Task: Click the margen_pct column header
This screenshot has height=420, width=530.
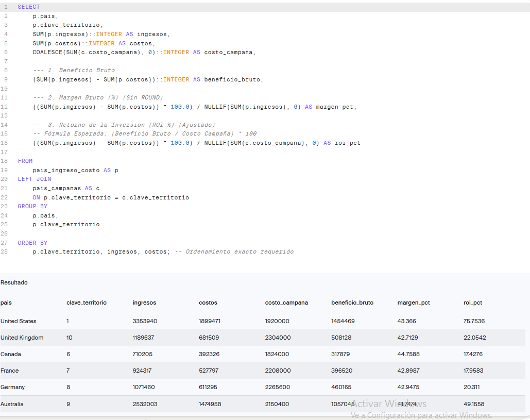Action: click(414, 303)
